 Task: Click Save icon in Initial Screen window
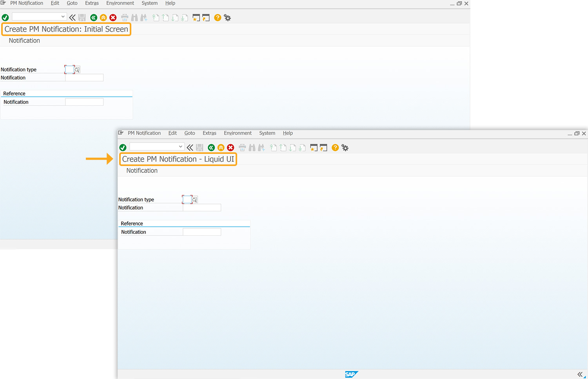tap(82, 18)
